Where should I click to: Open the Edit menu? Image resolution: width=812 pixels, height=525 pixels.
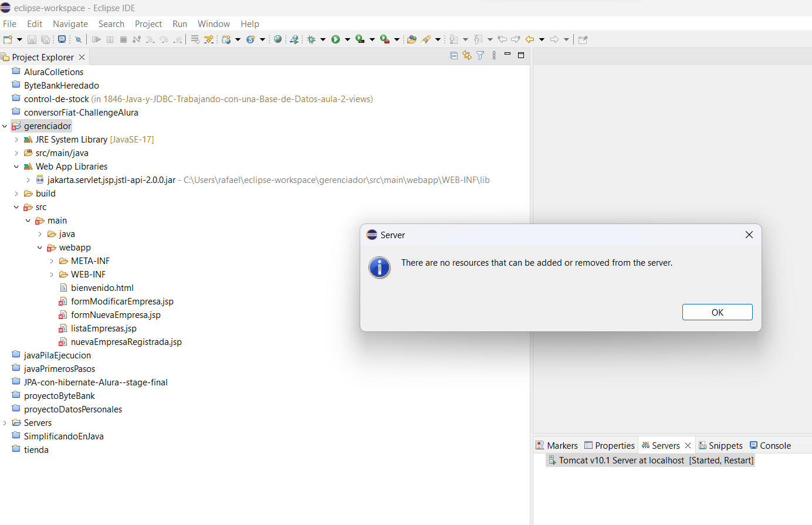click(x=35, y=23)
